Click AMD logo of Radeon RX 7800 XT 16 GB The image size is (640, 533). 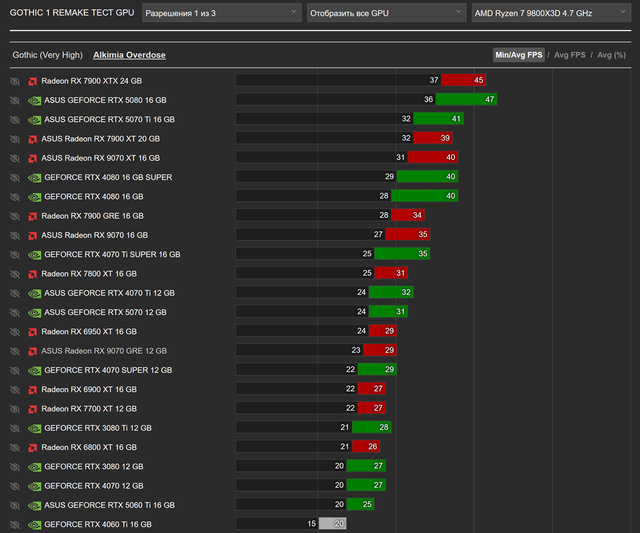33,274
